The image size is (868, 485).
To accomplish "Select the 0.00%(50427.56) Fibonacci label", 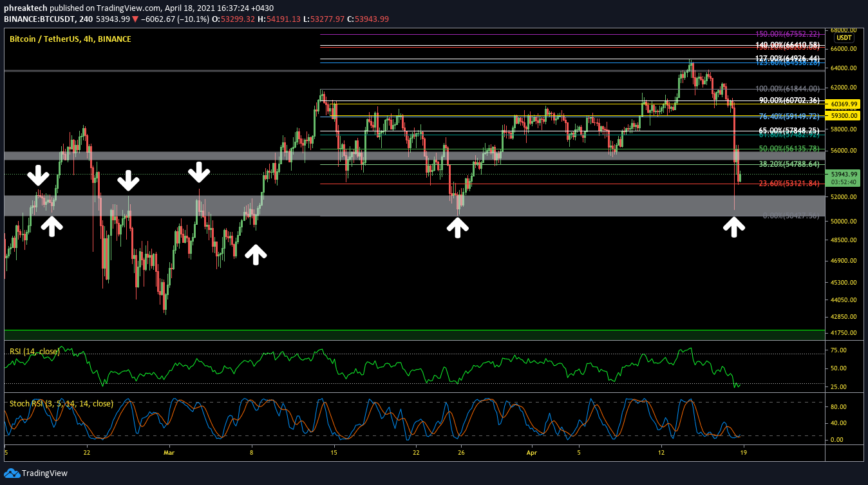I will 791,216.
